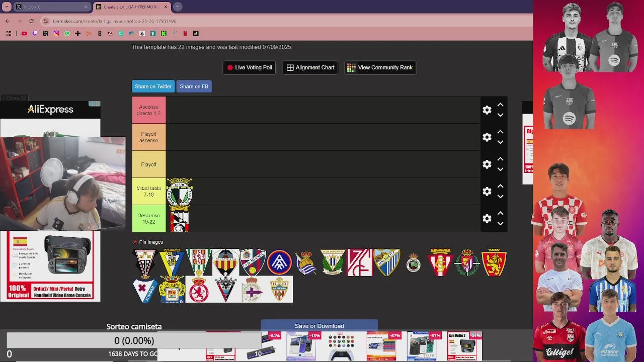Select the Mirandés crest image

tap(225, 290)
